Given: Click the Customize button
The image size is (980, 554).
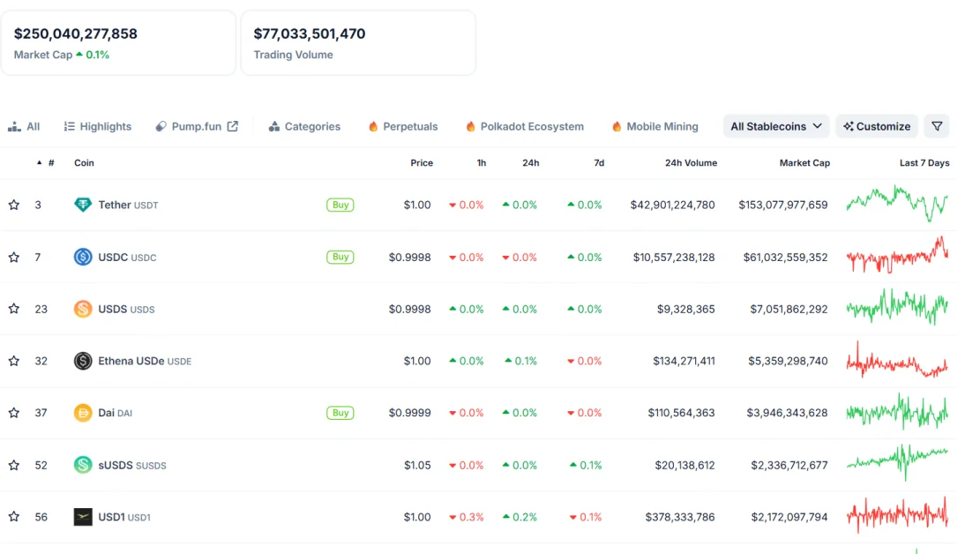Looking at the screenshot, I should coord(877,126).
